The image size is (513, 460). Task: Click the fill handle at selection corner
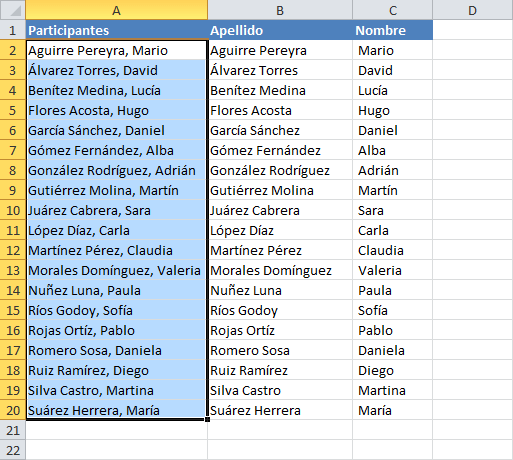tap(207, 419)
